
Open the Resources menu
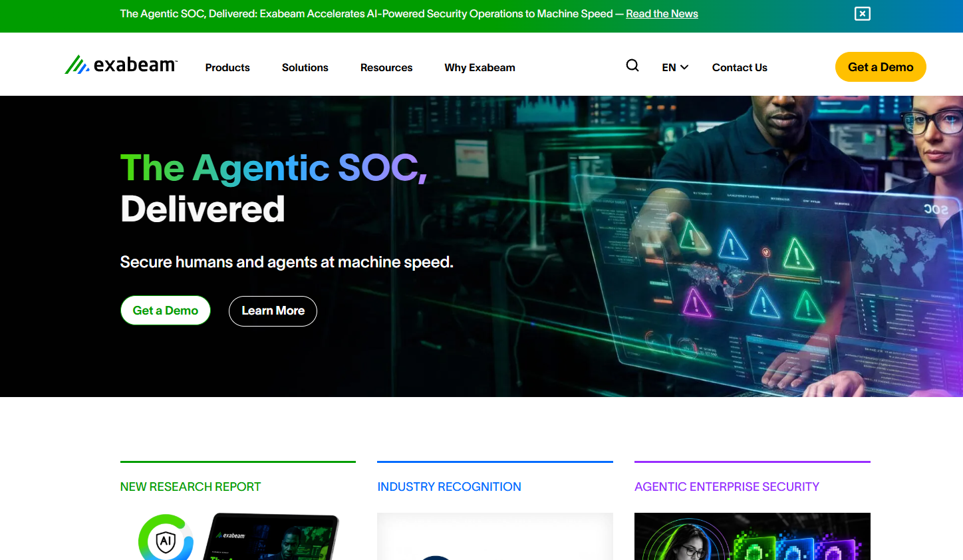pyautogui.click(x=386, y=67)
